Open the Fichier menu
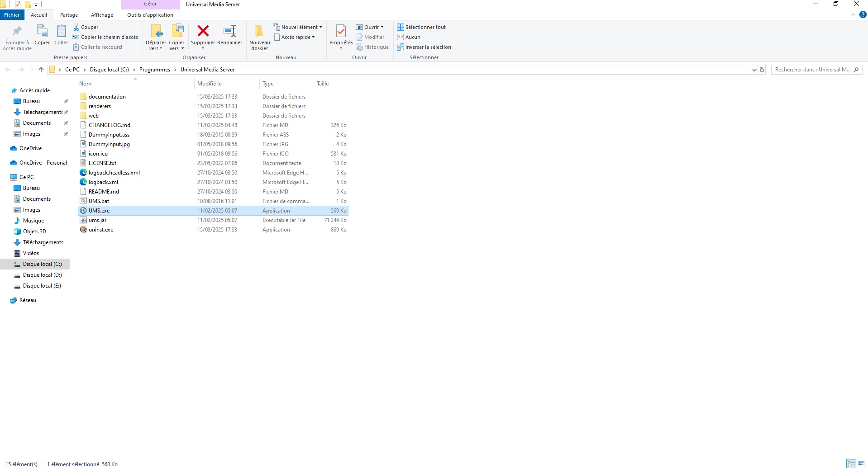Viewport: 868px width, 468px height. (12, 15)
